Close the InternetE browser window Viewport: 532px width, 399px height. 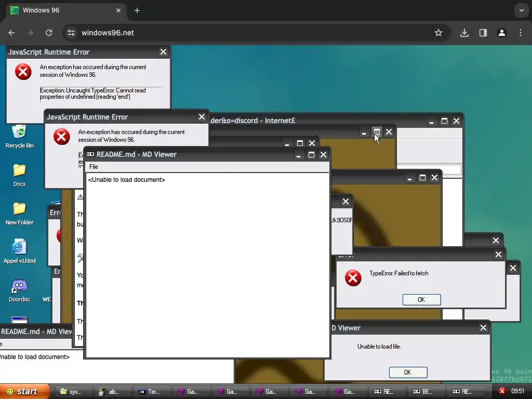tap(456, 121)
